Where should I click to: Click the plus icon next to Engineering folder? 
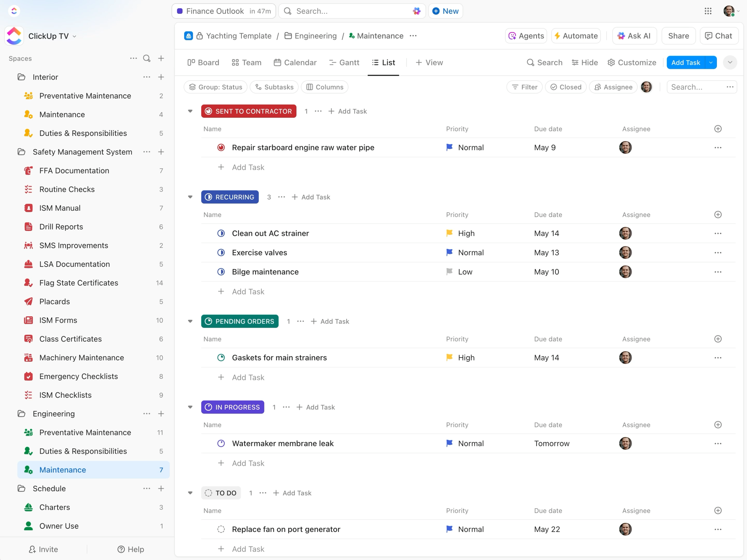click(161, 414)
